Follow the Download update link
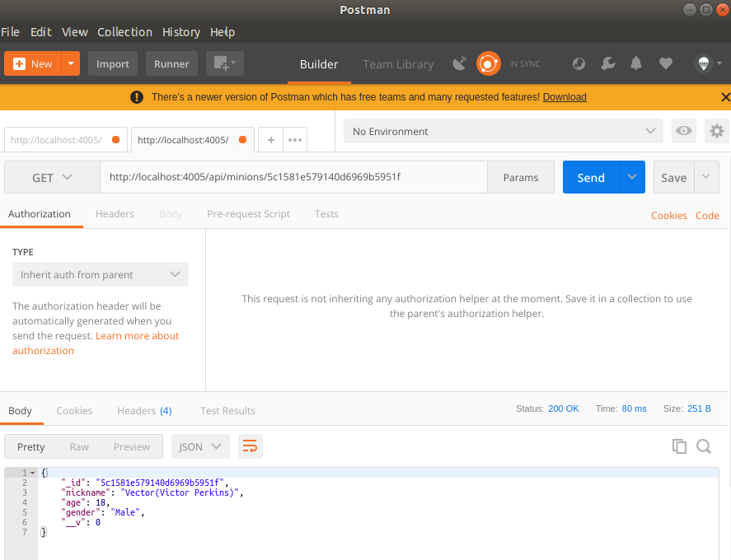731x560 pixels. coord(565,97)
